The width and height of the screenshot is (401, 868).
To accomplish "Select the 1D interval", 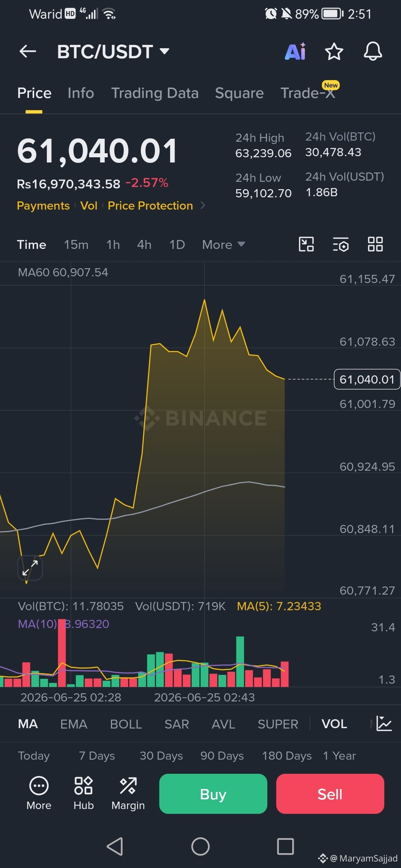I will pyautogui.click(x=177, y=244).
